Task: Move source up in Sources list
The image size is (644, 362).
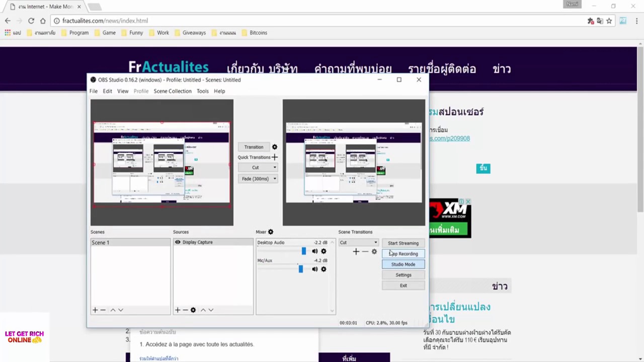Action: tap(203, 310)
